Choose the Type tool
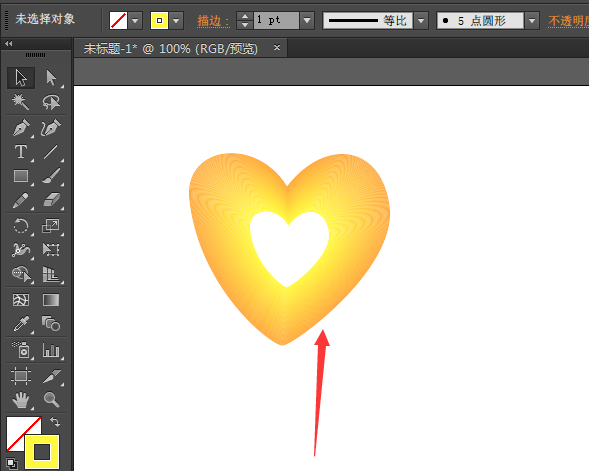The image size is (589, 471). (21, 152)
